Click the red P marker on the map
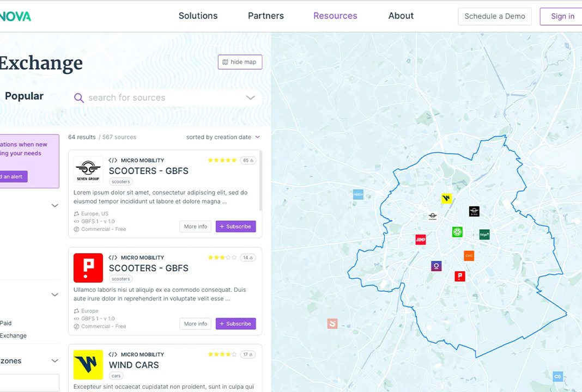The height and width of the screenshot is (392, 582). click(460, 276)
